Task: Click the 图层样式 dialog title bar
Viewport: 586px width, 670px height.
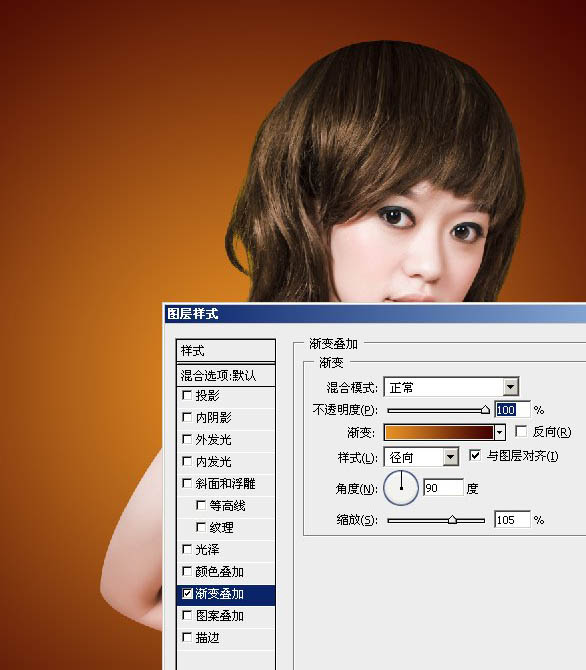Action: 375,314
